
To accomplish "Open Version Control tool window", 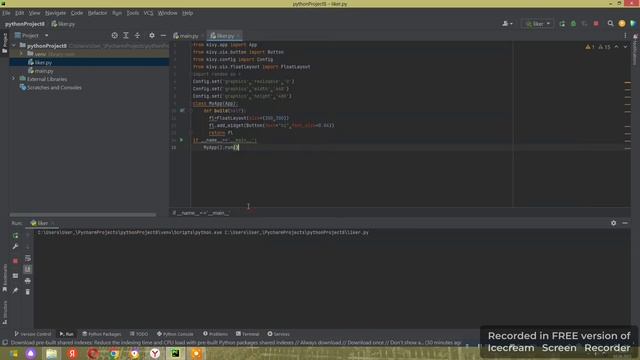I will (33, 334).
